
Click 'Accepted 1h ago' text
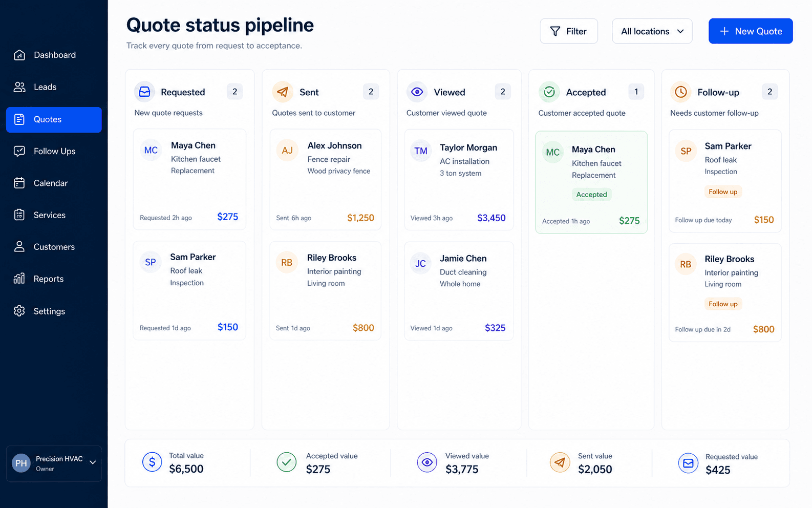point(566,221)
